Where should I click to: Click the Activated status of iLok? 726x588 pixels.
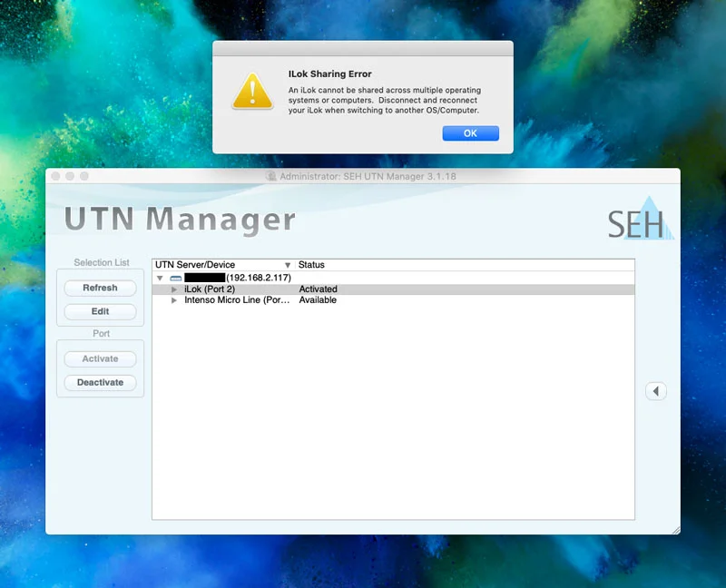319,289
